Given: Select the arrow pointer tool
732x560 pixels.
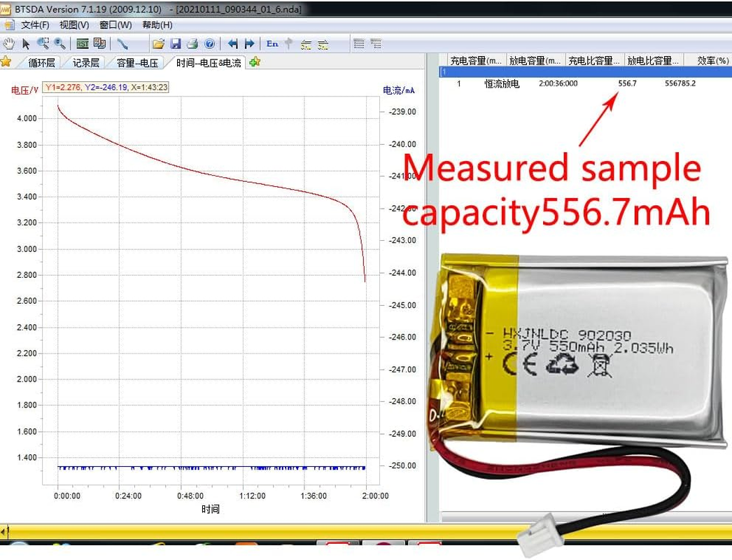Looking at the screenshot, I should (26, 43).
